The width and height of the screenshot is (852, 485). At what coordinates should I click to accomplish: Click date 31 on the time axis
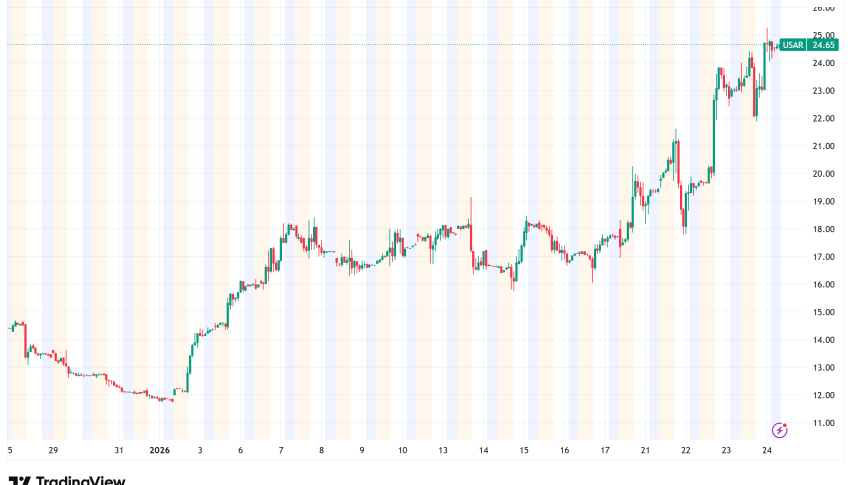click(x=118, y=451)
